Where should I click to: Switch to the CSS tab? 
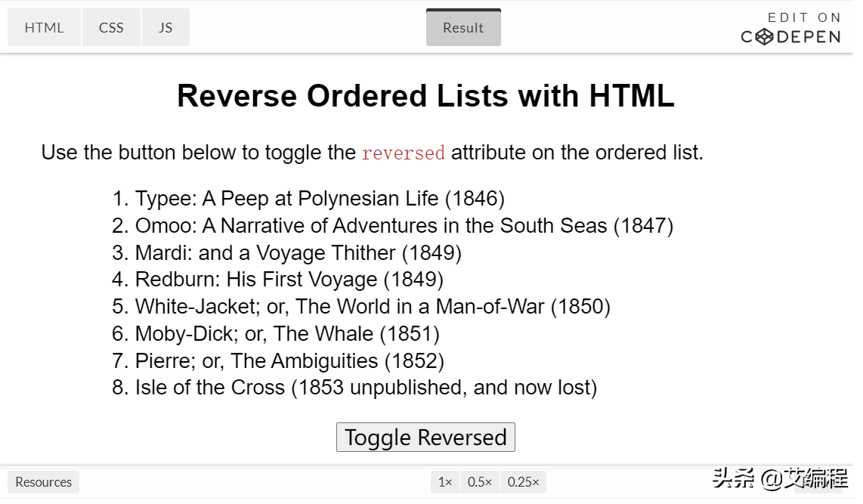112,27
